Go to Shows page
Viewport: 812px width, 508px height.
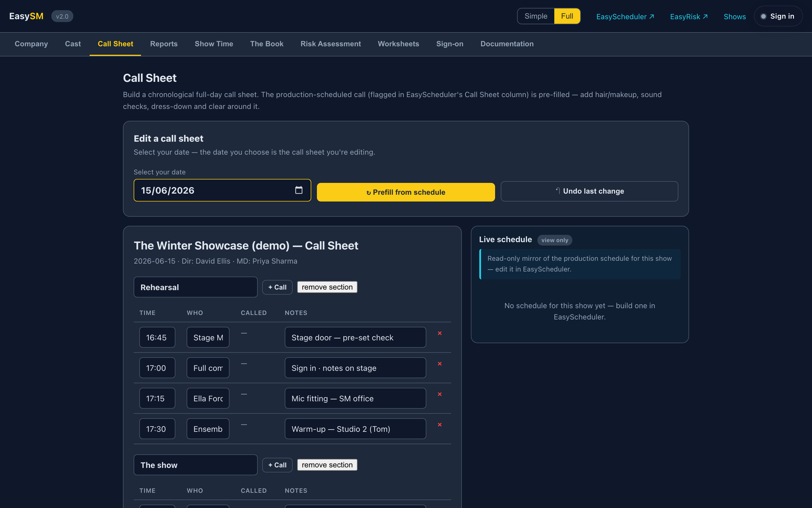click(x=734, y=16)
